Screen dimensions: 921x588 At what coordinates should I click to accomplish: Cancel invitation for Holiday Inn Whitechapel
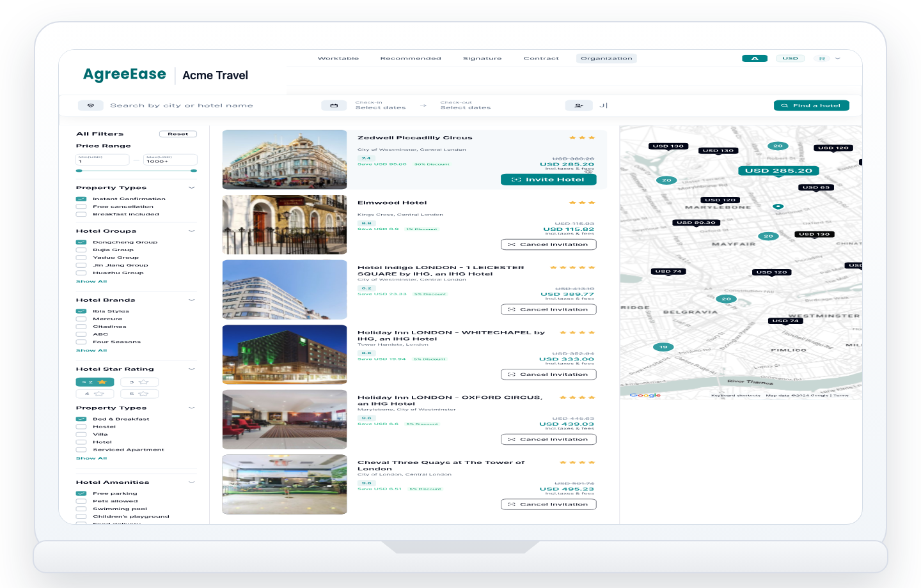pyautogui.click(x=549, y=375)
